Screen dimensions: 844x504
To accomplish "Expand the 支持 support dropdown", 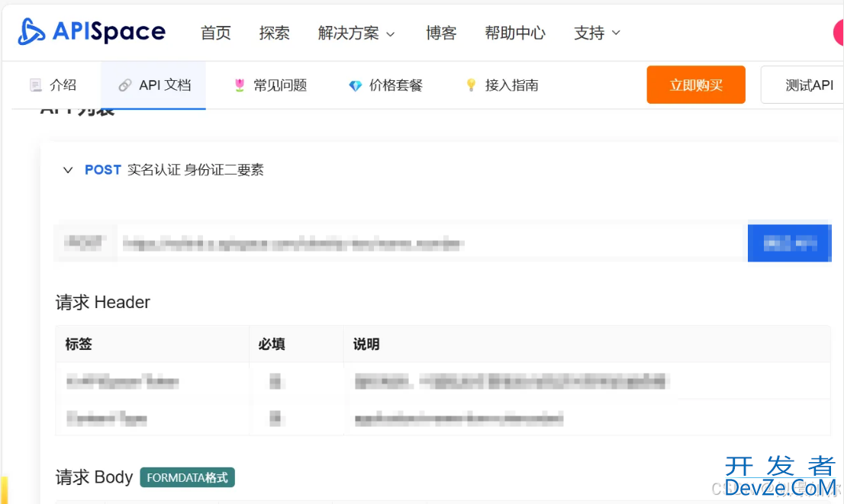I will pos(597,33).
